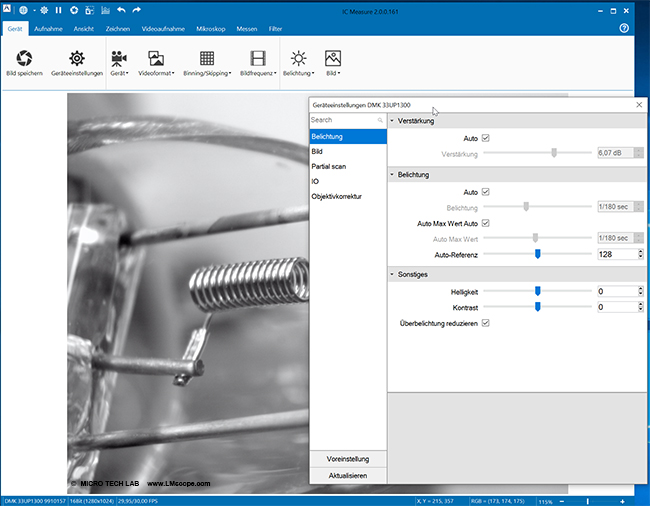Open the Videoformat ribbon icon
Viewport: 650px width, 506px height.
155,58
